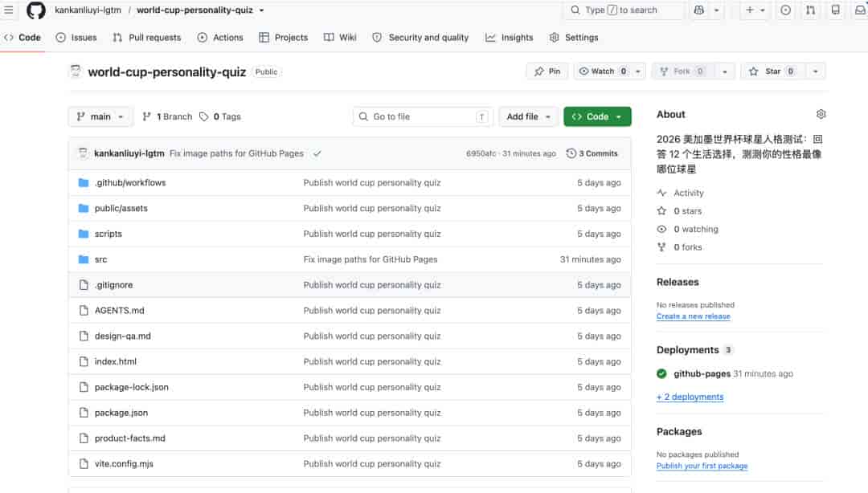The height and width of the screenshot is (493, 868).
Task: Open the GitHub home logo
Action: click(36, 10)
